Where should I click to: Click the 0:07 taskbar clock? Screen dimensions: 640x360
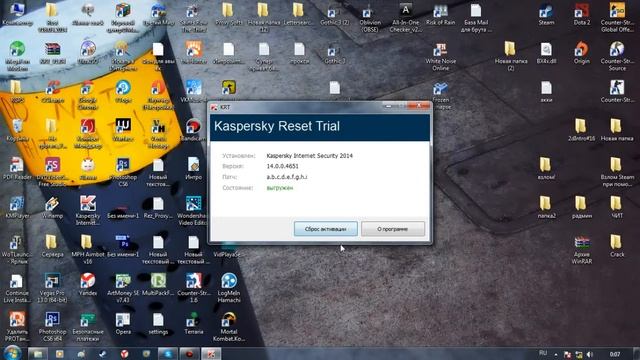click(x=615, y=354)
